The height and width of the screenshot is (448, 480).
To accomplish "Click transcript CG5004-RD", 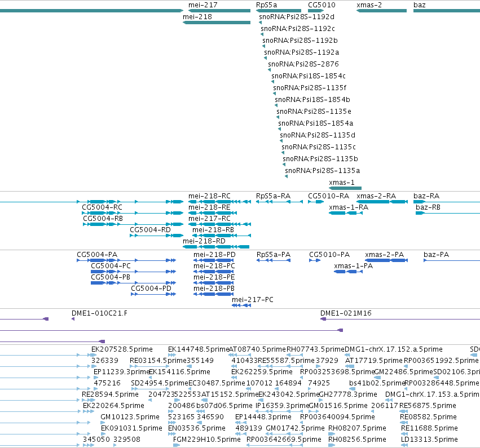I will click(150, 230).
